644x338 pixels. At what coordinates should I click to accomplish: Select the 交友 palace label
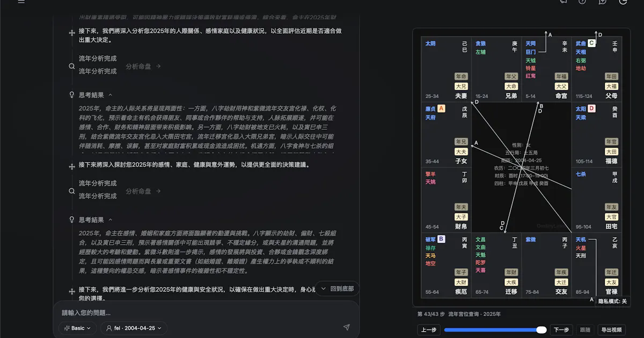[561, 292]
